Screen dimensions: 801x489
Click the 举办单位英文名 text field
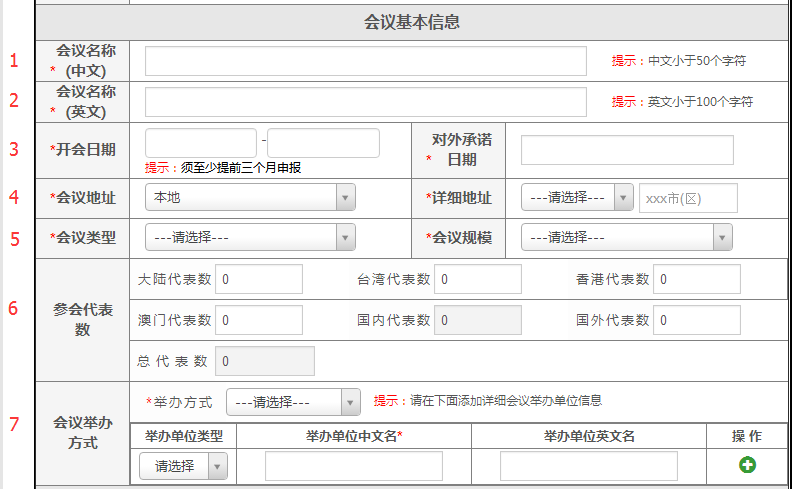(588, 466)
